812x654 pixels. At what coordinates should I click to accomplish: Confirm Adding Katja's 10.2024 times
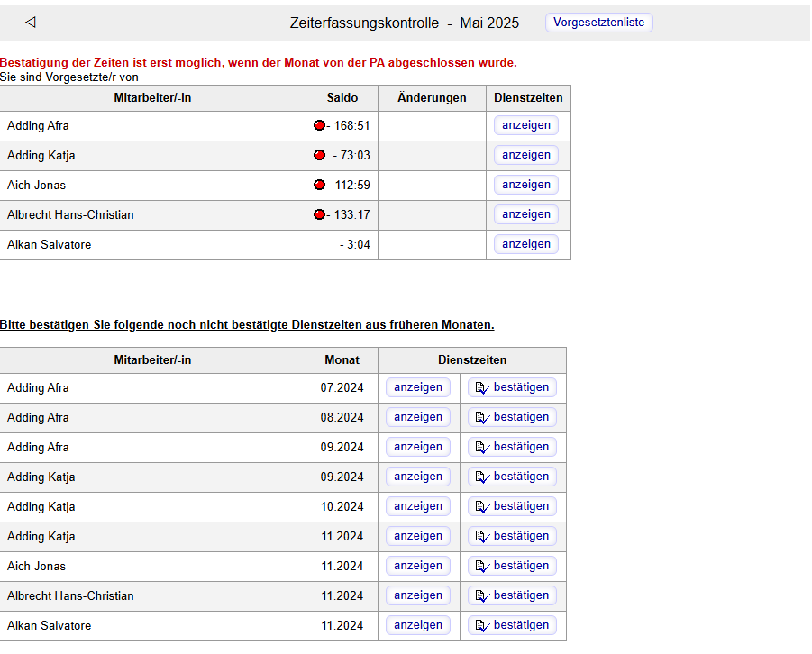[x=512, y=506]
